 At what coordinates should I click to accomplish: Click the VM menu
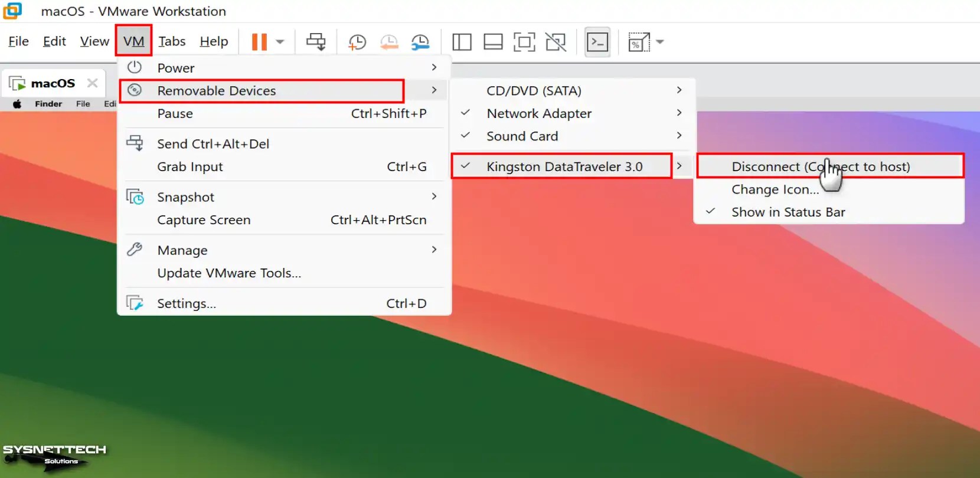click(134, 41)
